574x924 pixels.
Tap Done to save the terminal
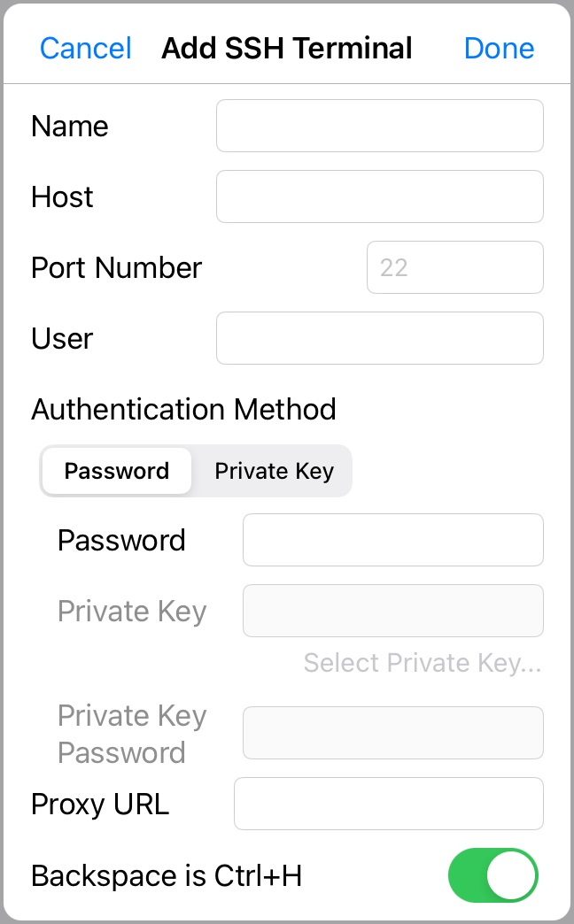(499, 49)
